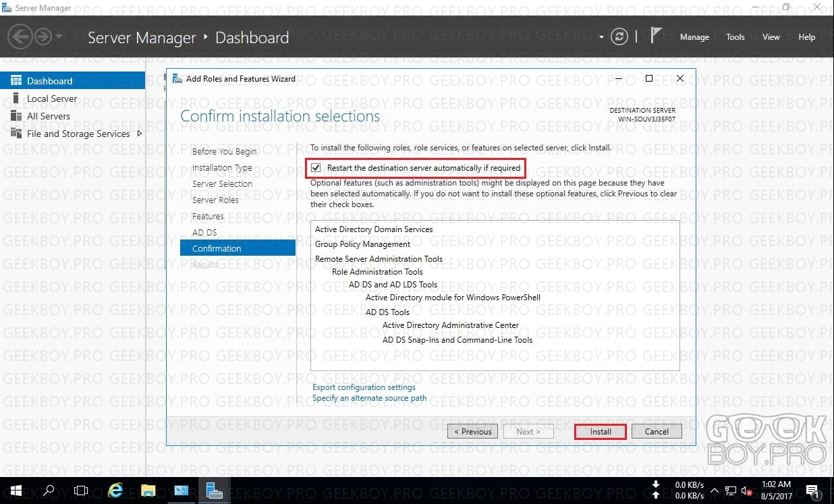Show hidden system tray icons
The height and width of the screenshot is (504, 834).
715,491
